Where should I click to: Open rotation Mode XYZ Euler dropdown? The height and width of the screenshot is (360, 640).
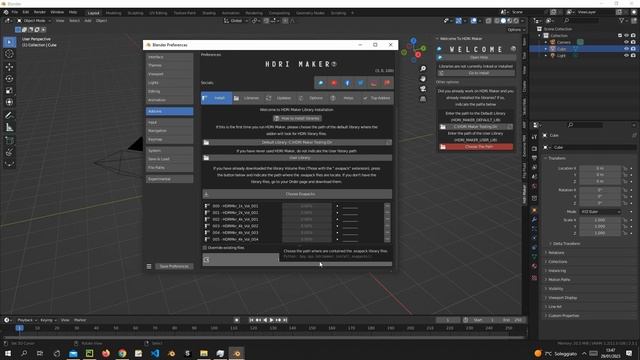[x=600, y=212]
